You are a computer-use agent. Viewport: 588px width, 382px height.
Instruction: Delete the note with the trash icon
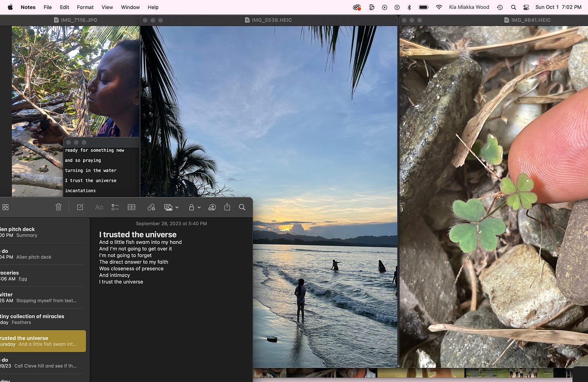(59, 207)
